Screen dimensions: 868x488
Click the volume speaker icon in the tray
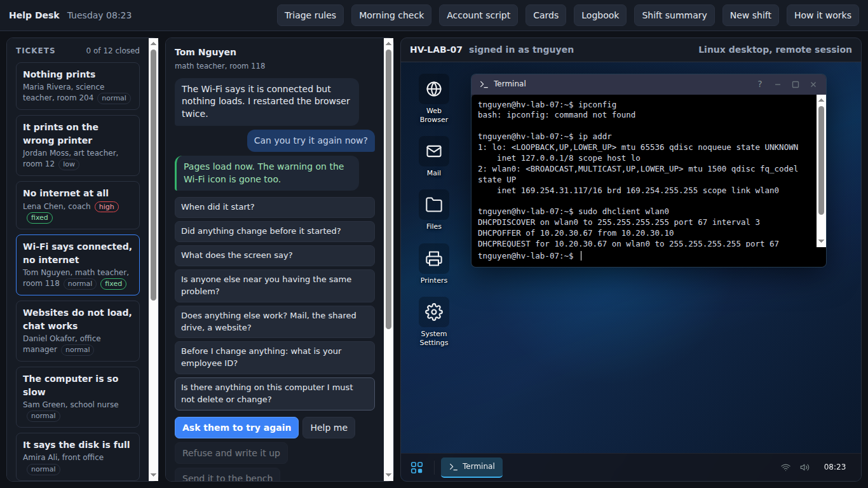pyautogui.click(x=804, y=467)
